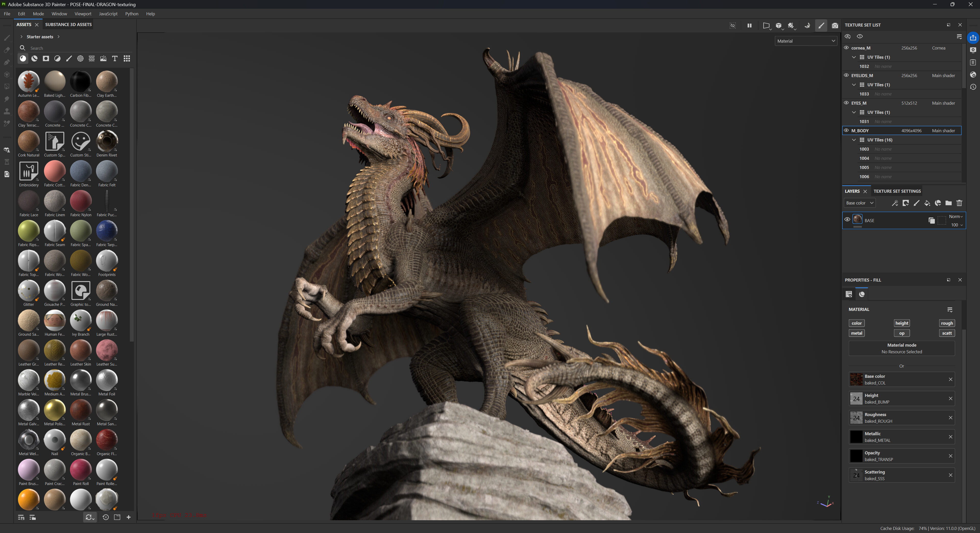Open the Base color channel dropdown

(859, 203)
